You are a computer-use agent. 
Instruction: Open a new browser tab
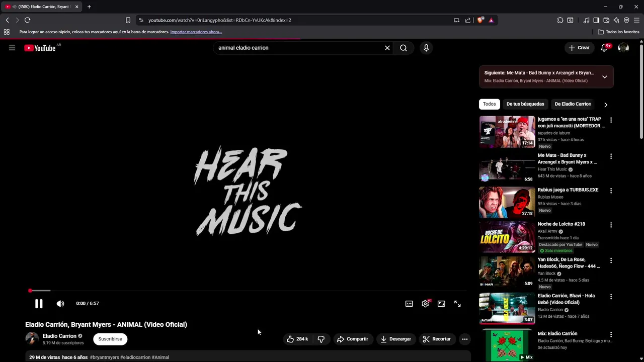point(89,7)
